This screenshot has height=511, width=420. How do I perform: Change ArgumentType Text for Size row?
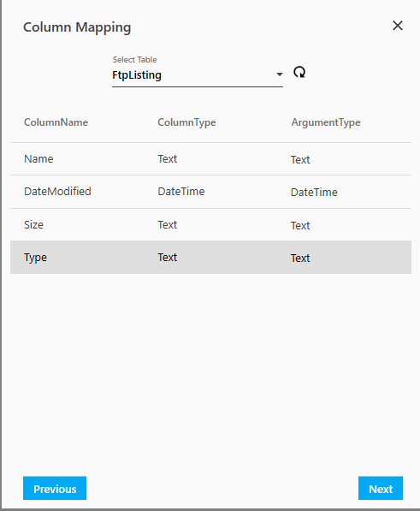[x=300, y=225]
